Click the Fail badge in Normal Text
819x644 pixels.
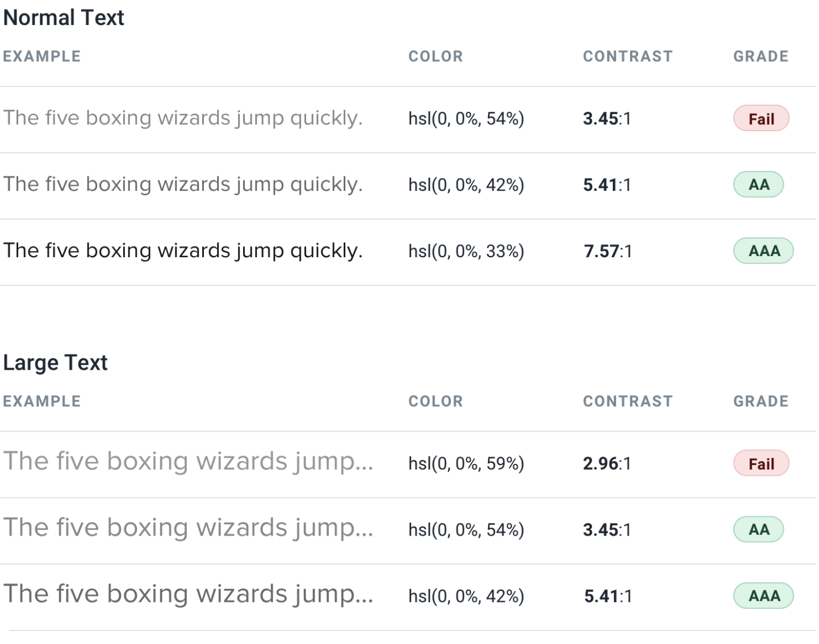click(x=760, y=119)
